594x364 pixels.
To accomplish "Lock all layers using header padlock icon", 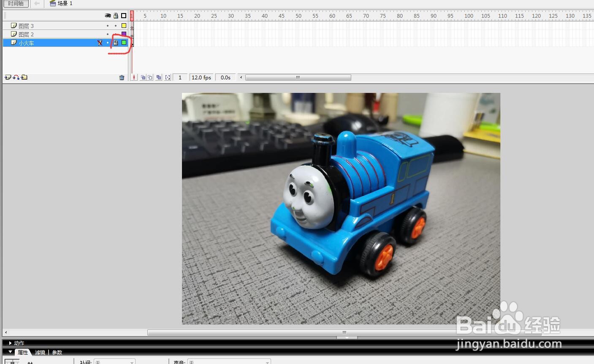I will (116, 16).
